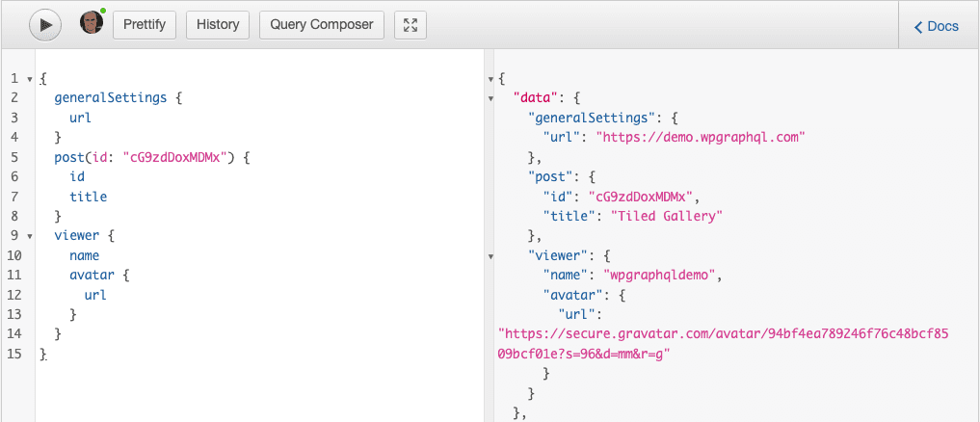
Task: Click line number 5 in the editor gutter
Action: pyautogui.click(x=14, y=157)
